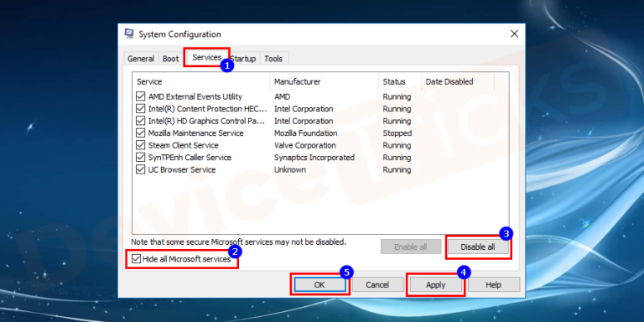The width and height of the screenshot is (644, 322).
Task: Confirm with the OK button
Action: tap(319, 284)
